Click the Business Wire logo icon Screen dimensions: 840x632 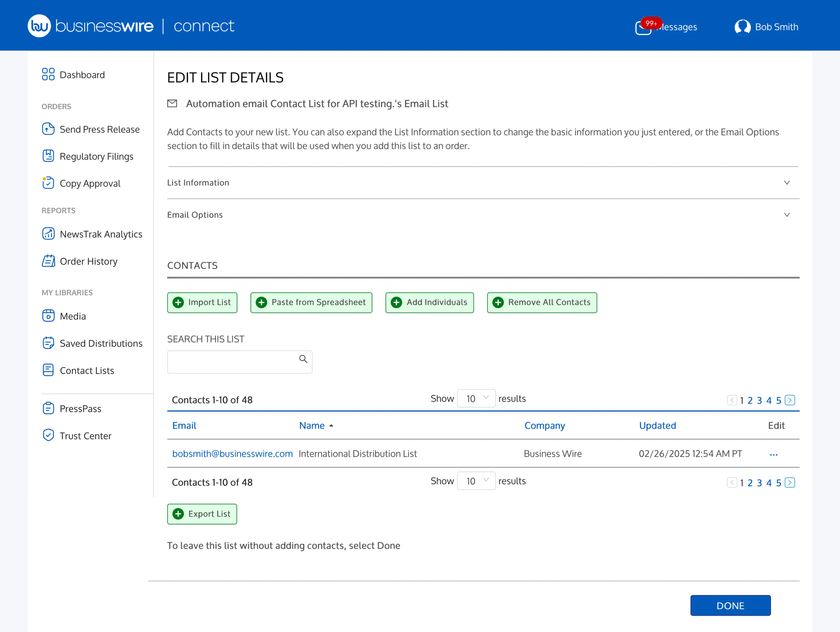click(39, 26)
